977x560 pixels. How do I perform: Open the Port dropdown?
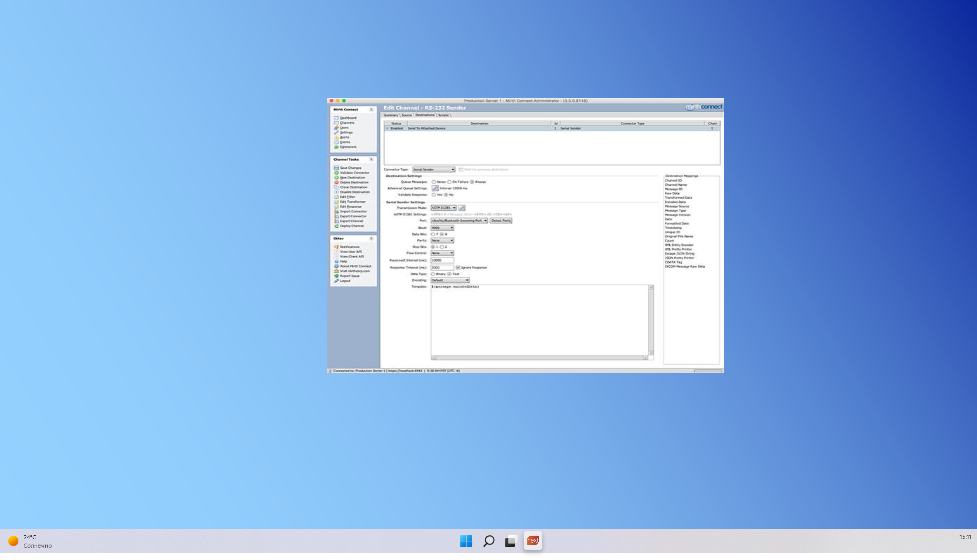click(x=459, y=221)
